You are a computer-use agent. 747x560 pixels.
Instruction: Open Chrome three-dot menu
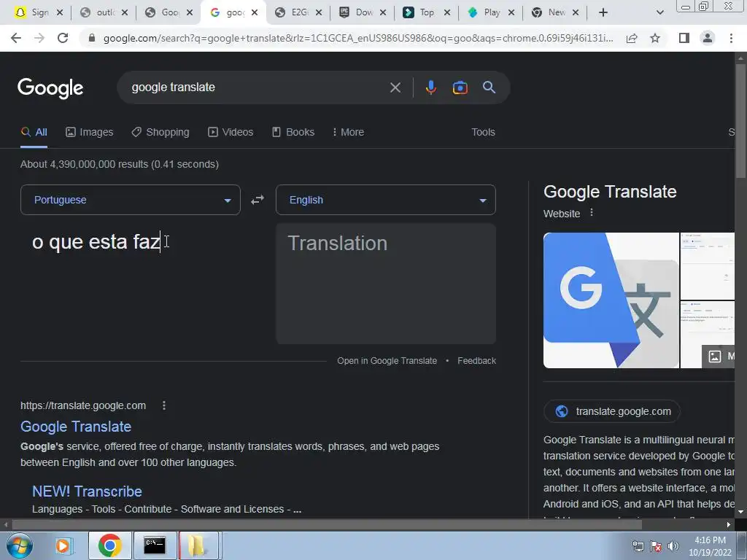coord(731,38)
